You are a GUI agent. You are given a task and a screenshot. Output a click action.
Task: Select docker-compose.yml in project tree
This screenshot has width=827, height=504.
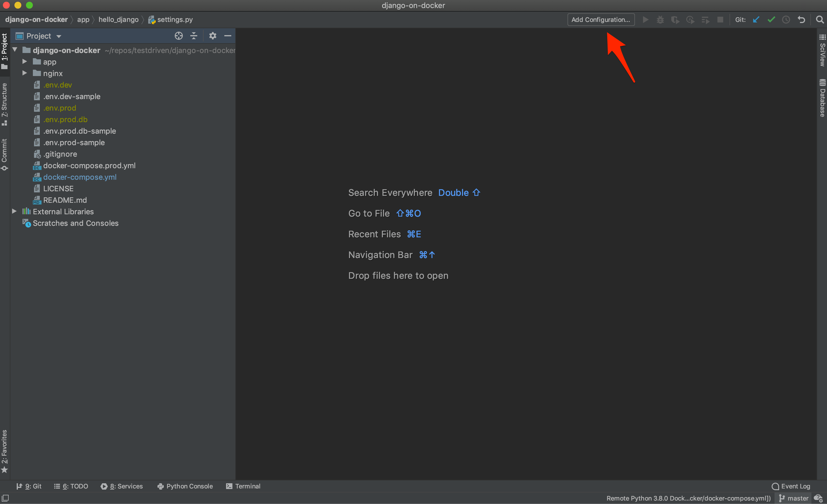(x=80, y=177)
